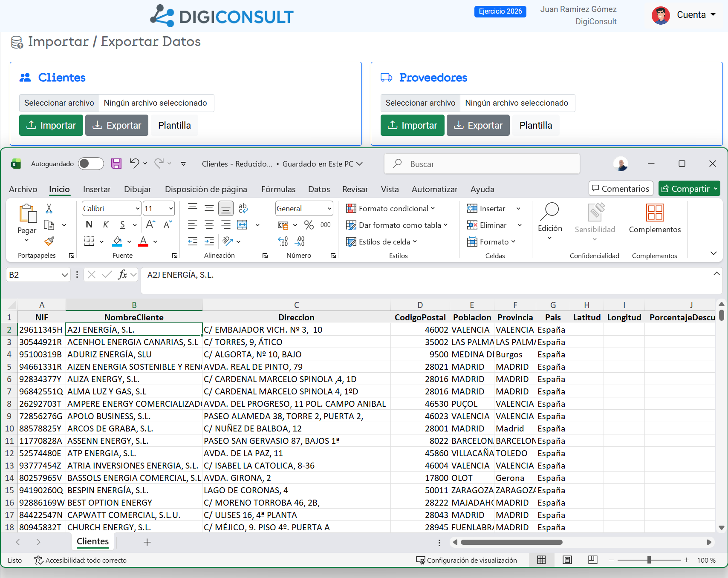The image size is (728, 578).
Task: Open the Insertar ribbon tab
Action: click(x=97, y=189)
